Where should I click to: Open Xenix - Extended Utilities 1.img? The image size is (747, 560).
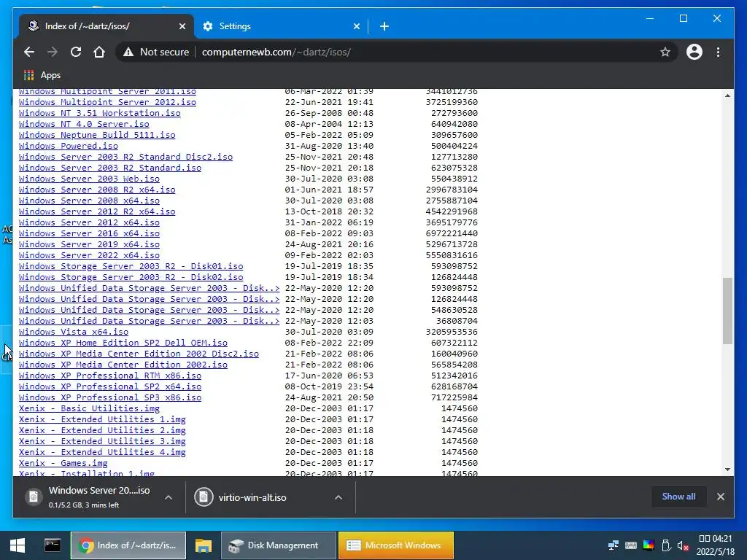pos(102,420)
